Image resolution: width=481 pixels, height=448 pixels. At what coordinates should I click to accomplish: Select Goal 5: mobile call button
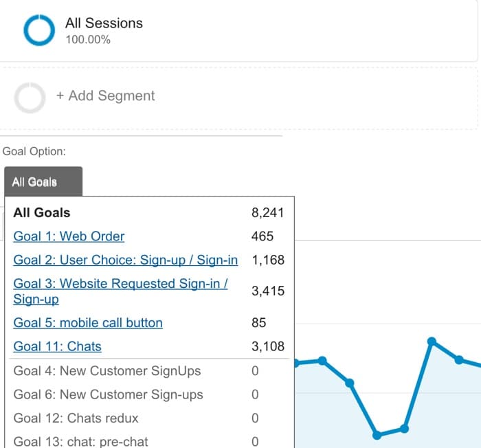[x=88, y=322]
